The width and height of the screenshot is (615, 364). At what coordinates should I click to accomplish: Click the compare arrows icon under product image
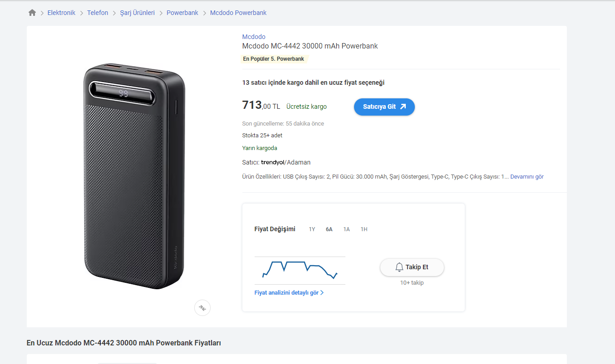click(202, 308)
